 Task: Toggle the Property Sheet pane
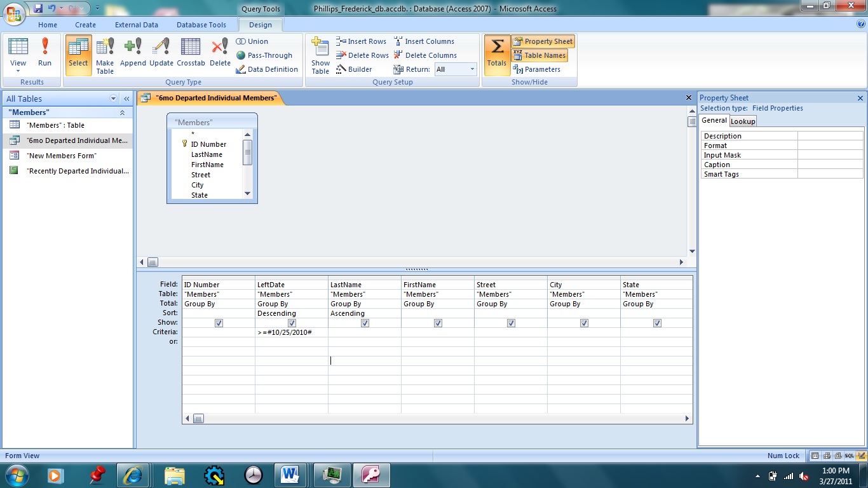pyautogui.click(x=543, y=41)
